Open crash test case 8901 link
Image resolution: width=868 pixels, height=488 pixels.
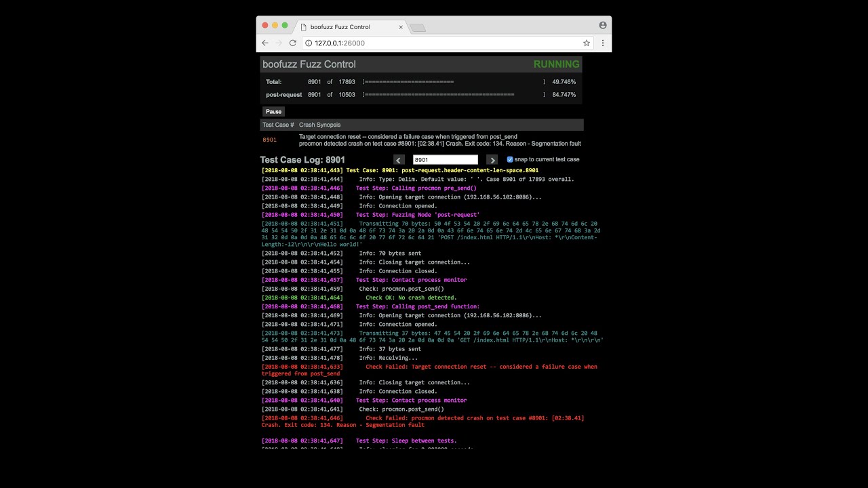point(269,140)
